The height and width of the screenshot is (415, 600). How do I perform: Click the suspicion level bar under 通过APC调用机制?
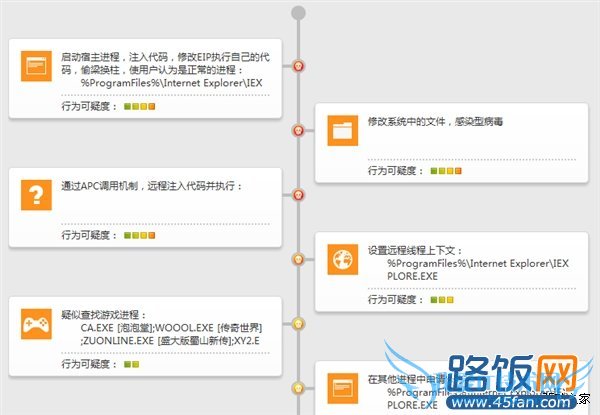click(x=140, y=235)
